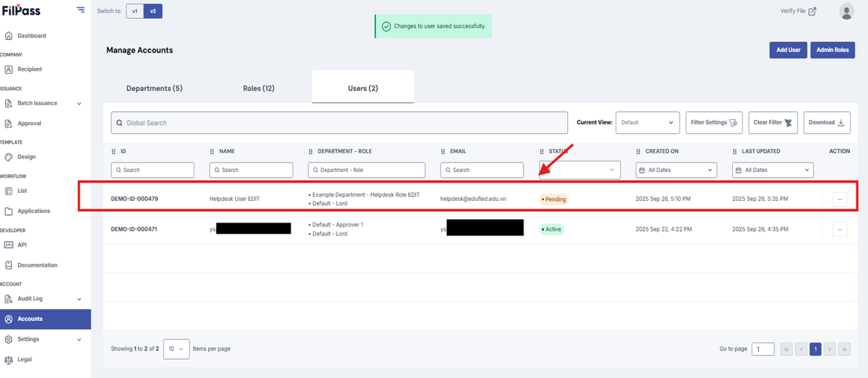Open the Current View Default dropdown
The image size is (868, 378).
(647, 123)
